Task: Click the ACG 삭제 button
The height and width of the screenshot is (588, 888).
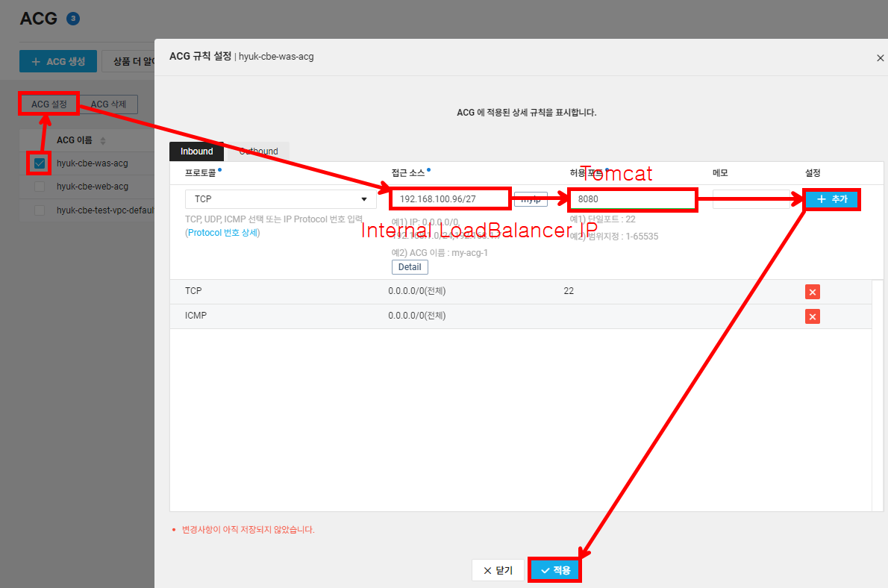Action: click(x=108, y=104)
